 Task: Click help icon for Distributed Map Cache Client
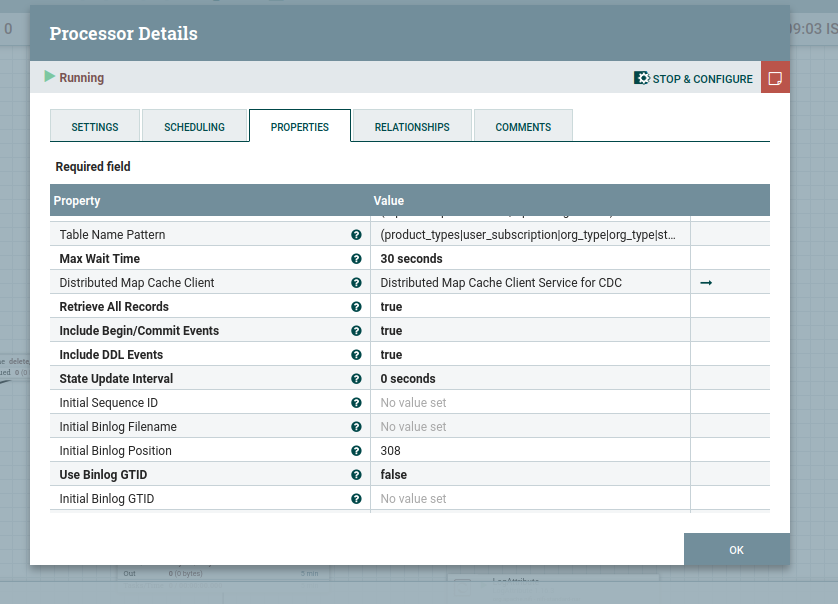[x=356, y=283]
